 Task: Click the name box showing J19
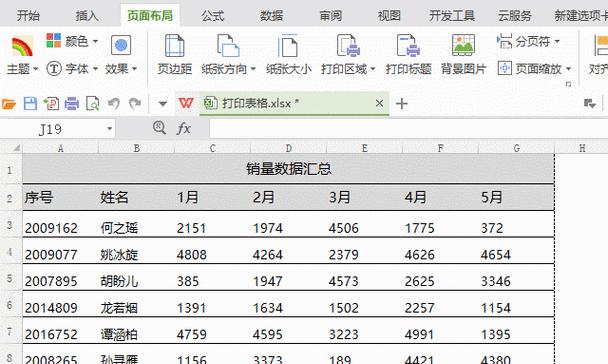pos(51,129)
